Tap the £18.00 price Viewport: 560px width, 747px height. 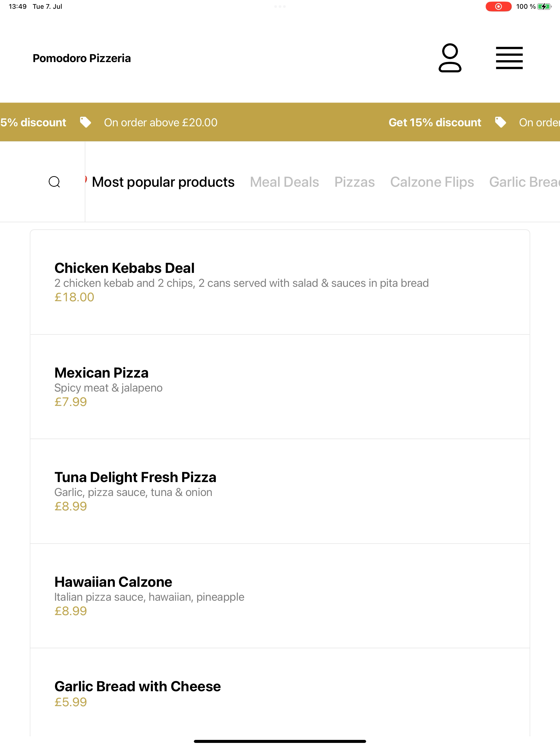point(74,297)
